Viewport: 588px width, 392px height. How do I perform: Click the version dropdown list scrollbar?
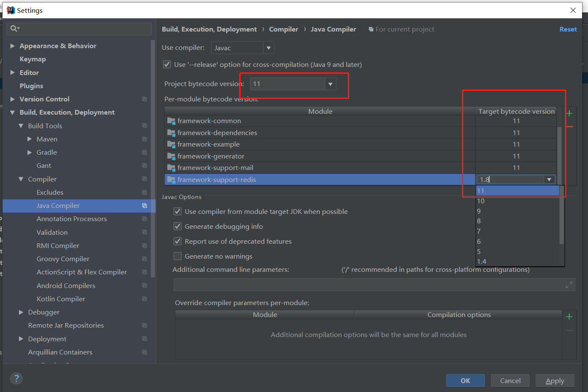[x=562, y=215]
